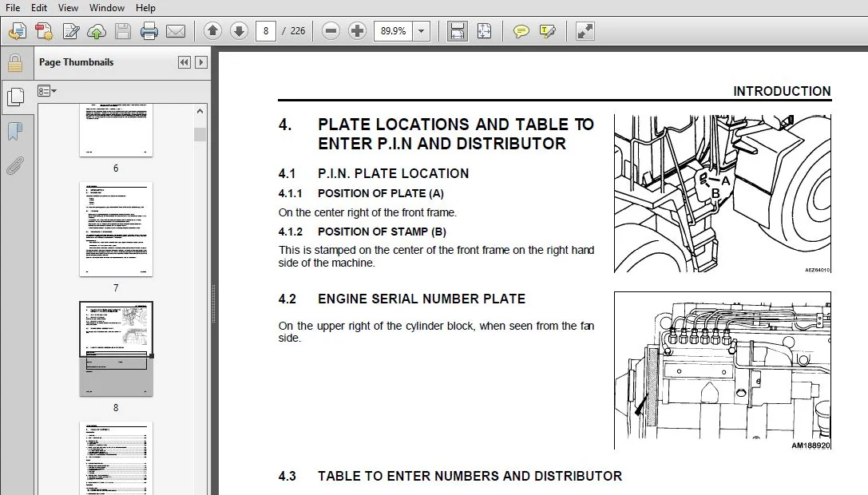The width and height of the screenshot is (868, 495).
Task: Click heading 'POSITION OF PLATE (A)'
Action: (380, 193)
